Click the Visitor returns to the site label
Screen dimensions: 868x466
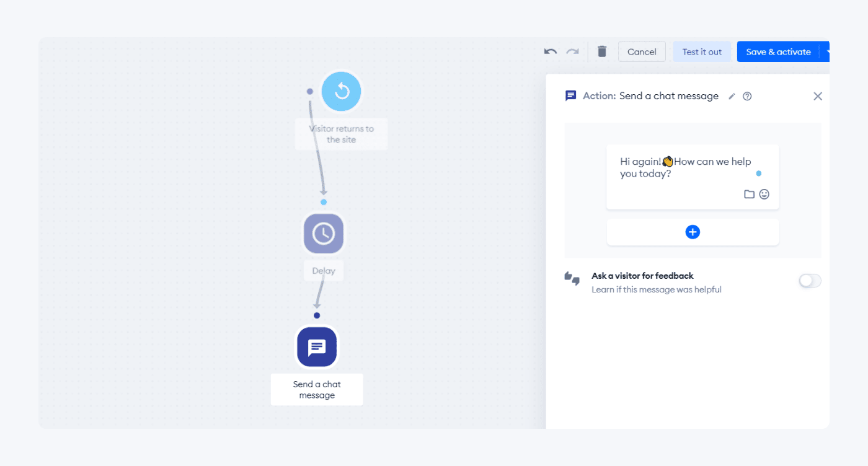point(341,134)
